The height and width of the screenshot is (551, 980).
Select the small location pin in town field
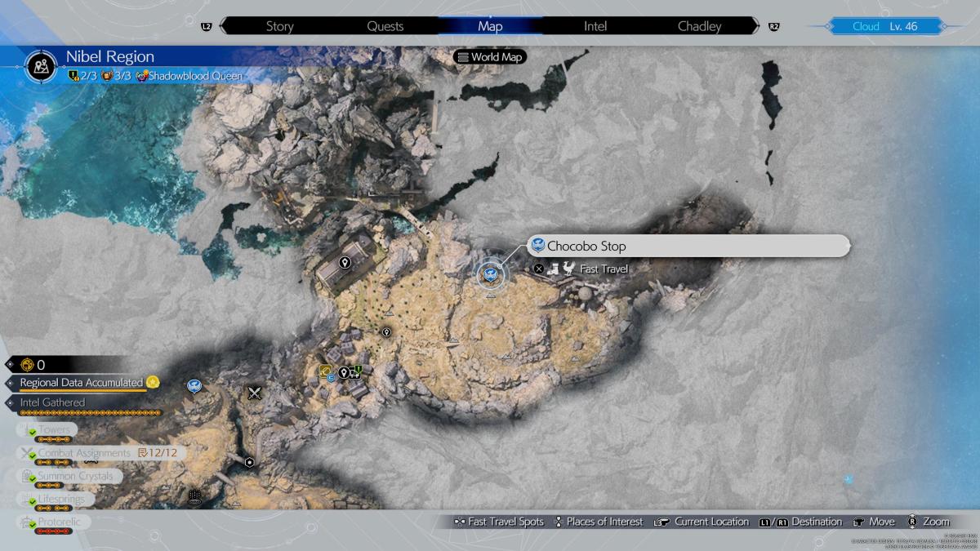click(x=386, y=332)
